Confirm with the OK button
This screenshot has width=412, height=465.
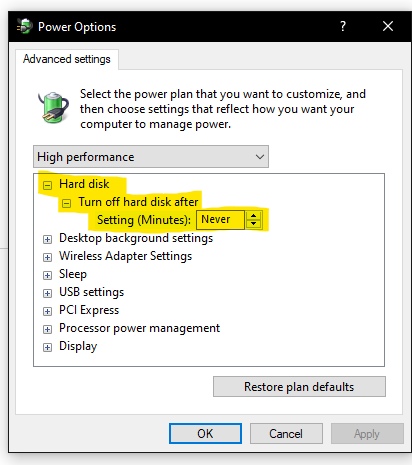point(205,434)
